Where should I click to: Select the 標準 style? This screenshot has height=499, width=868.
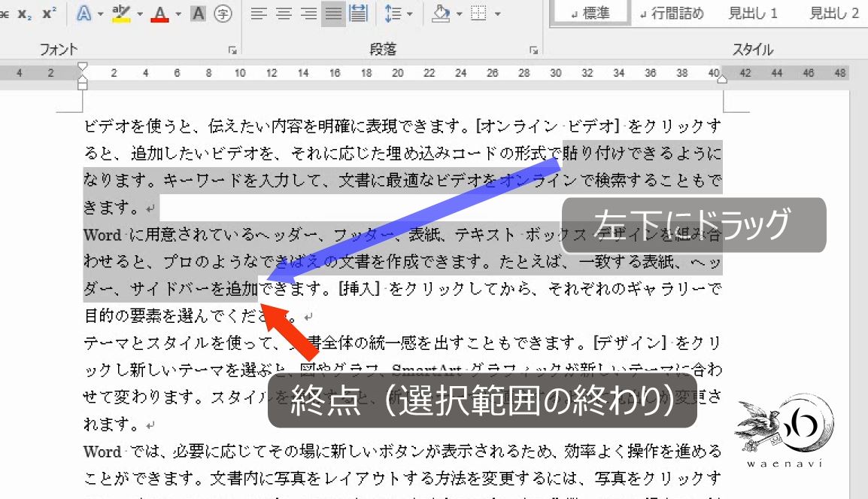(590, 13)
